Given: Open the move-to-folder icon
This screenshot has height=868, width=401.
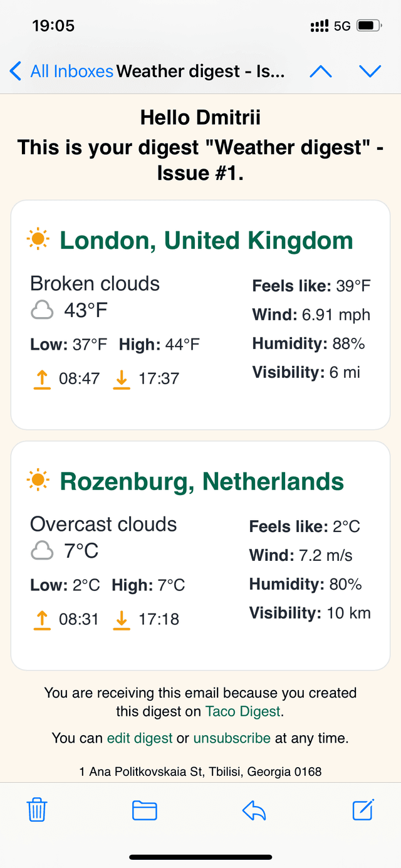Looking at the screenshot, I should [145, 810].
